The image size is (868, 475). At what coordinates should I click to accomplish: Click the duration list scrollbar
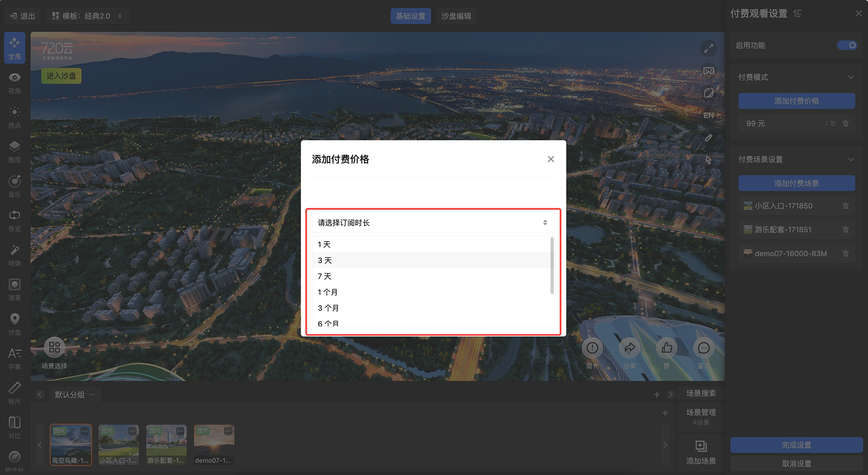(552, 265)
